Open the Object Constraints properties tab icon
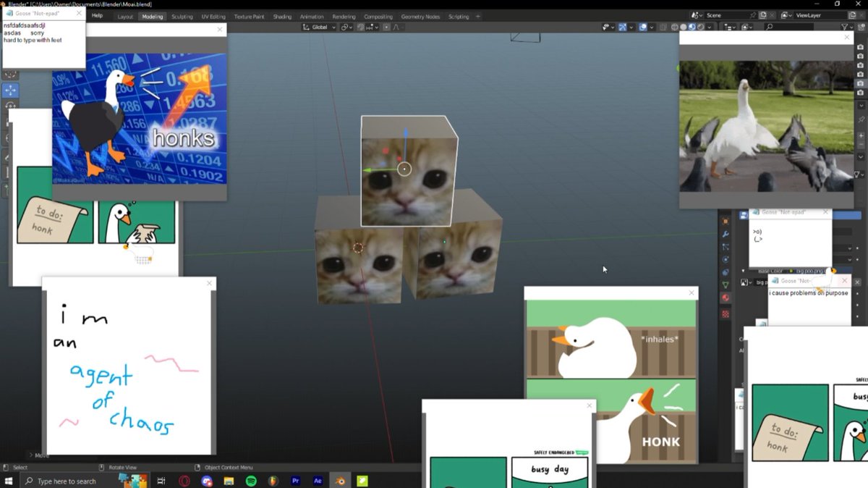 (726, 272)
